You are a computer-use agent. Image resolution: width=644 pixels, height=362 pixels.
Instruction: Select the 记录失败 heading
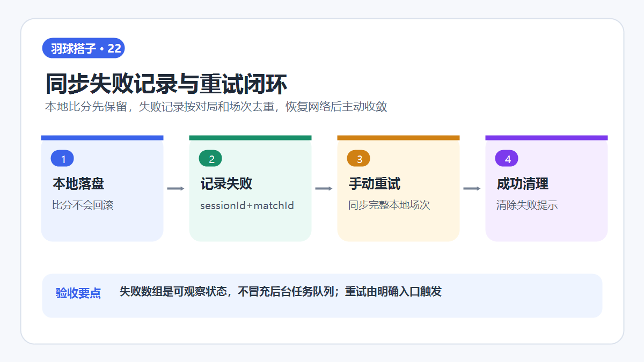(x=226, y=184)
